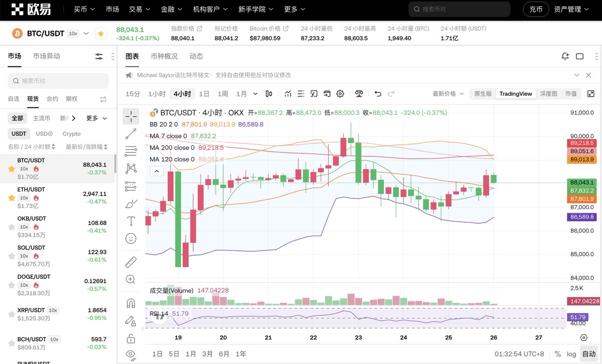The height and width of the screenshot is (364, 602).
Task: Open the 最新价格 price type dropdown
Action: 447,94
